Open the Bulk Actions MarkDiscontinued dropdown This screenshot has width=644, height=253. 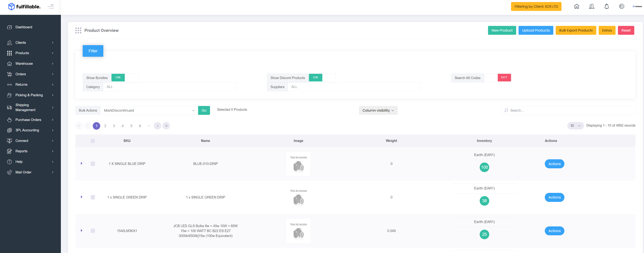pos(149,110)
